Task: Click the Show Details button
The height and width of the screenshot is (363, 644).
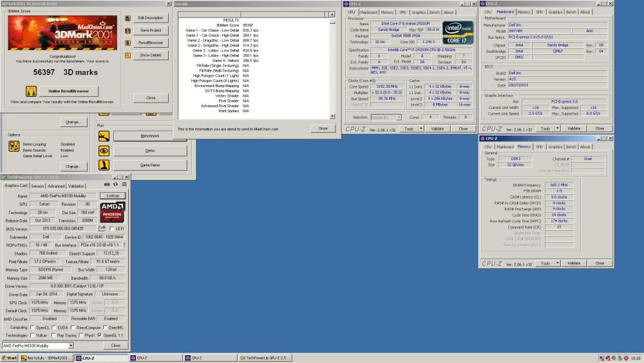Action: [x=151, y=55]
